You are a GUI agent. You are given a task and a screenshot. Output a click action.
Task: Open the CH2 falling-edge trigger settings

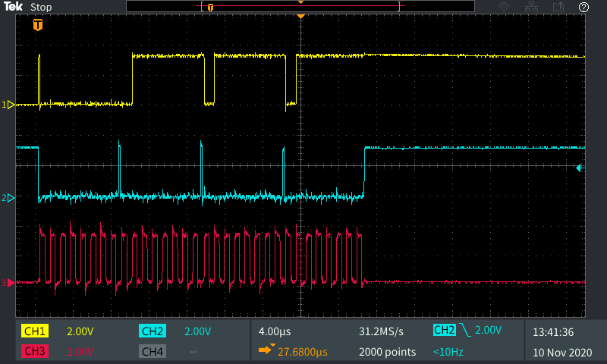click(x=477, y=331)
